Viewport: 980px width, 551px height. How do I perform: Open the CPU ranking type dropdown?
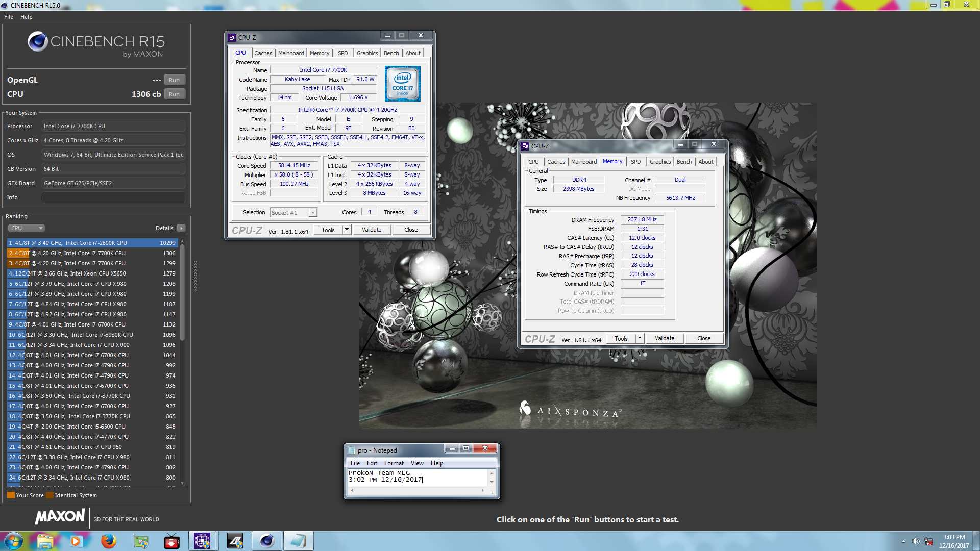tap(26, 228)
